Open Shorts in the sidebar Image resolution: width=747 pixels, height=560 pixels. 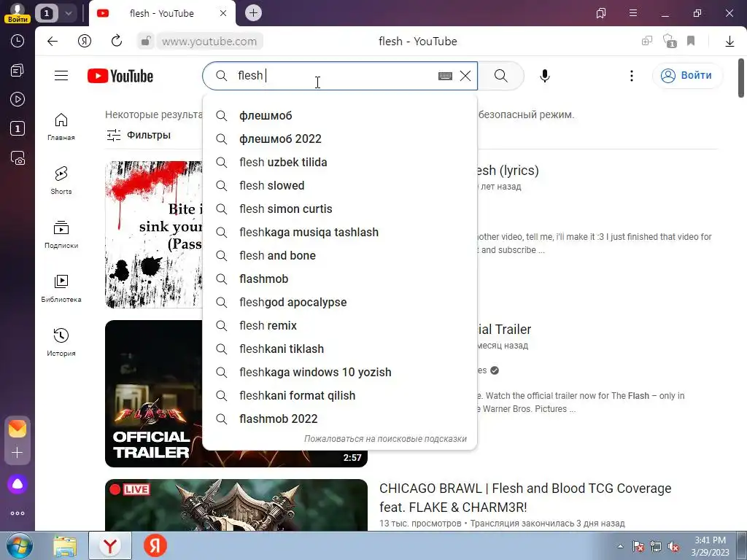coord(61,181)
